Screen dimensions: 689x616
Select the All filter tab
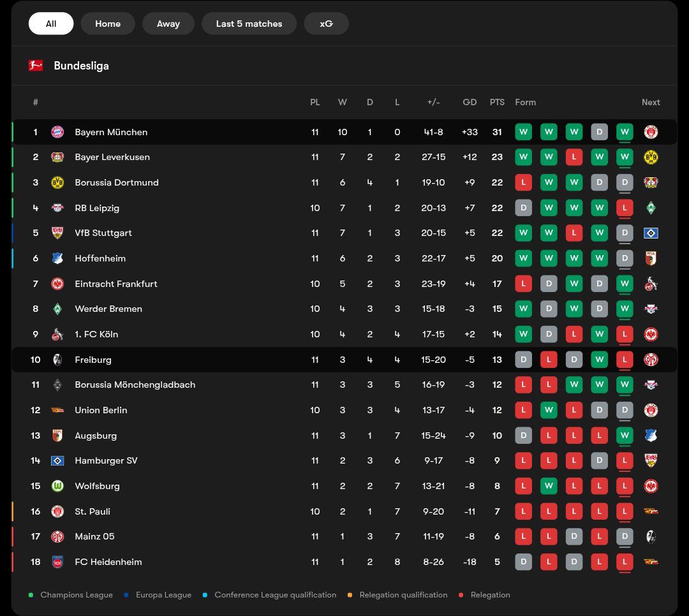click(x=51, y=24)
